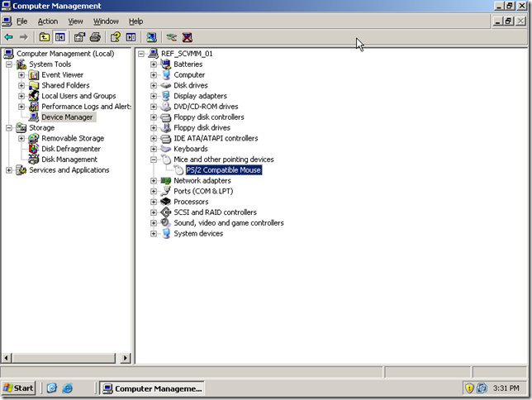532x400 pixels.
Task: Expand the Batteries device category
Action: point(154,64)
